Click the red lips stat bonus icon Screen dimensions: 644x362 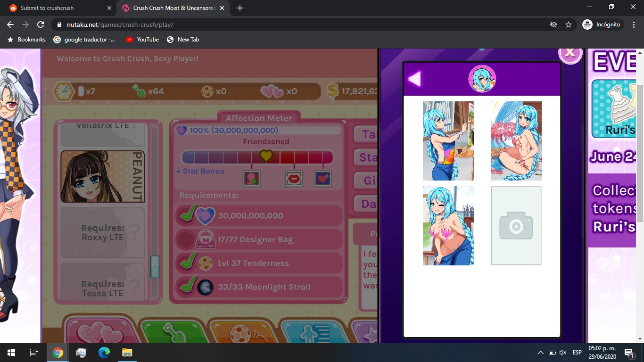[294, 179]
